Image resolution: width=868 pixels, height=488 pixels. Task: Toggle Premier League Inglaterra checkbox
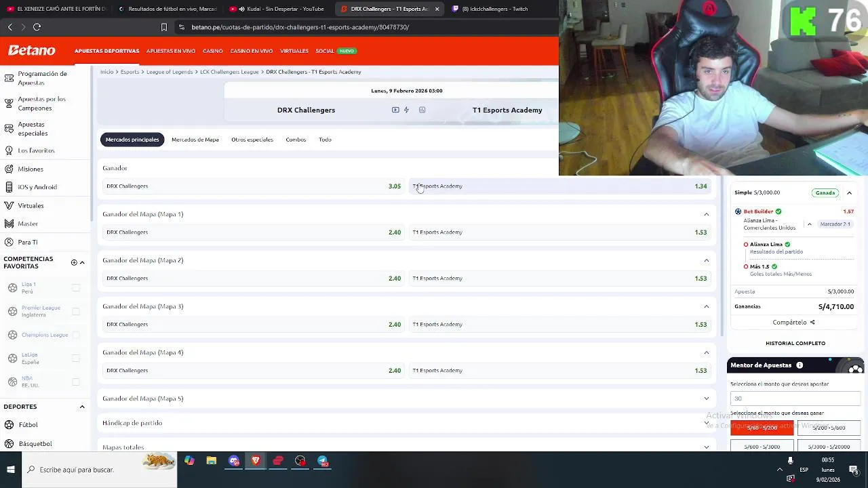click(76, 311)
